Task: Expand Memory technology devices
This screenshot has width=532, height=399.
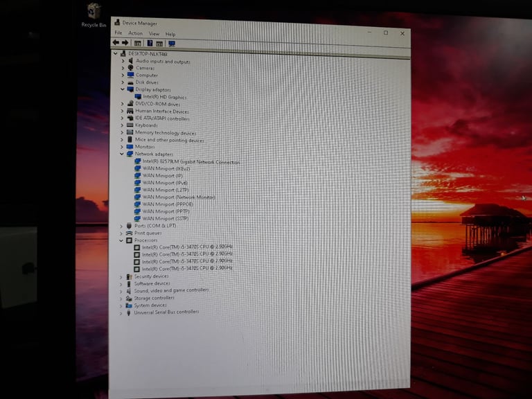Action: pyautogui.click(x=122, y=132)
